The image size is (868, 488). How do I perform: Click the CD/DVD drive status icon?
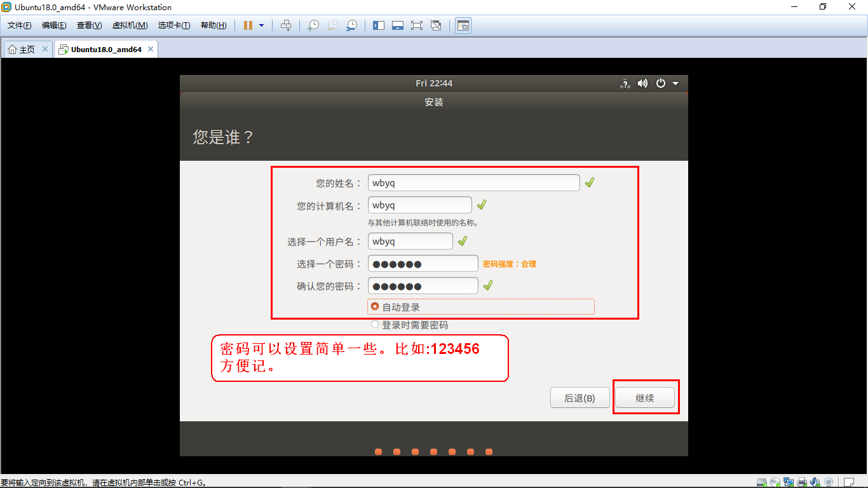click(775, 482)
